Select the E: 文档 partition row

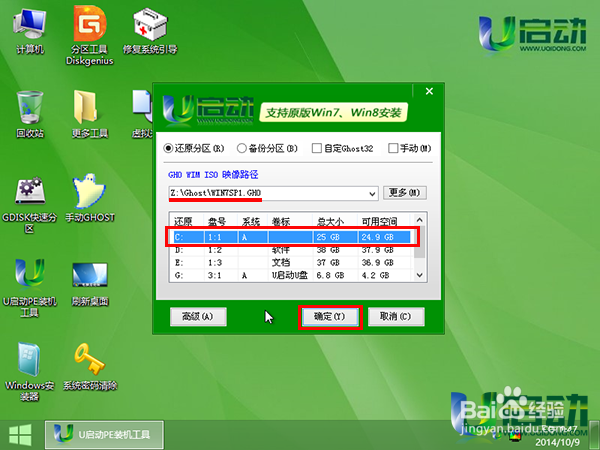pos(292,262)
